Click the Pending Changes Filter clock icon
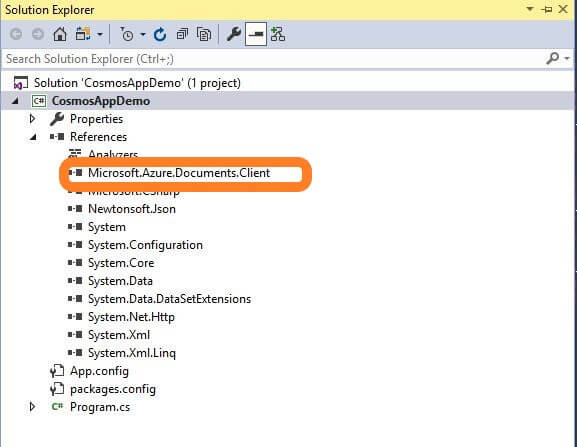Image resolution: width=577 pixels, height=447 pixels. 127,35
